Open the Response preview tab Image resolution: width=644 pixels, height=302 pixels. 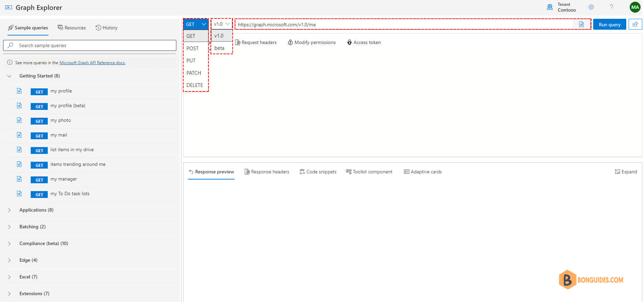pos(211,172)
